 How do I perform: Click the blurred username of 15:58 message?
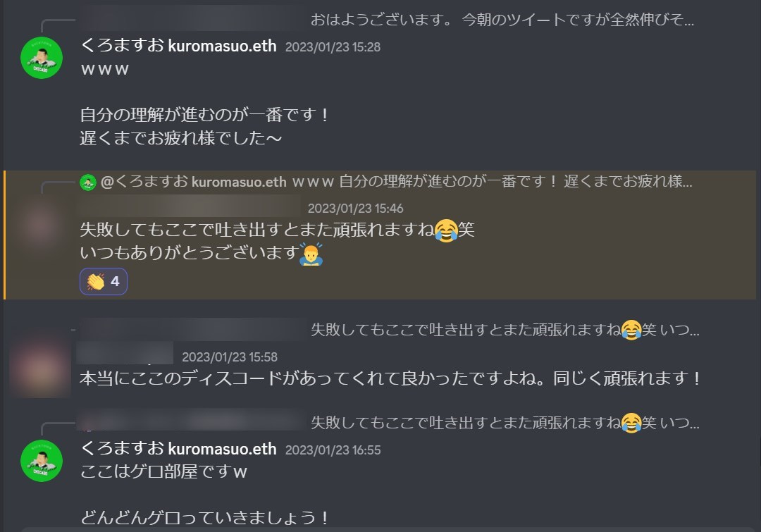(125, 353)
